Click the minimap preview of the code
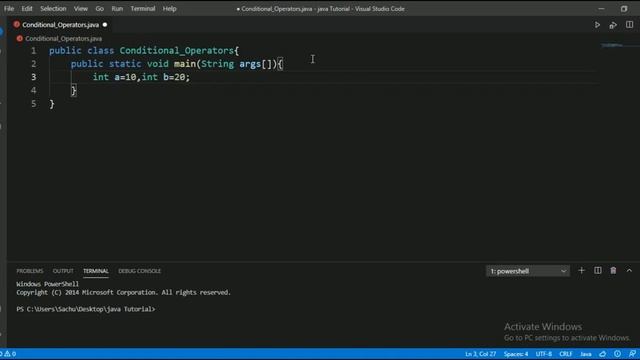This screenshot has height=360, width=640. (x=612, y=45)
